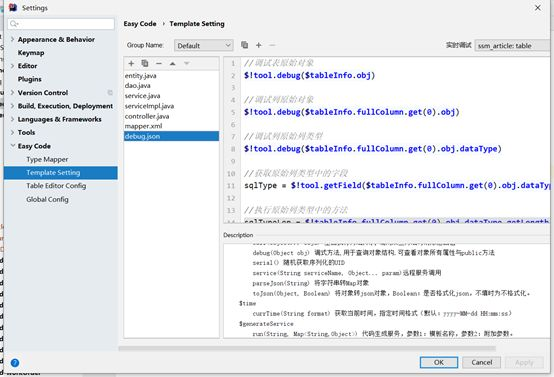
Task: Copy the current template group
Action: coord(244,45)
